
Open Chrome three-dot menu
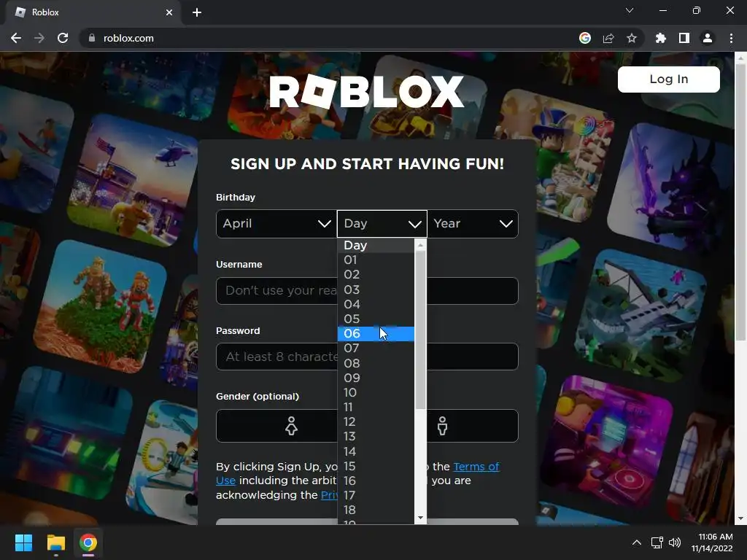(731, 38)
